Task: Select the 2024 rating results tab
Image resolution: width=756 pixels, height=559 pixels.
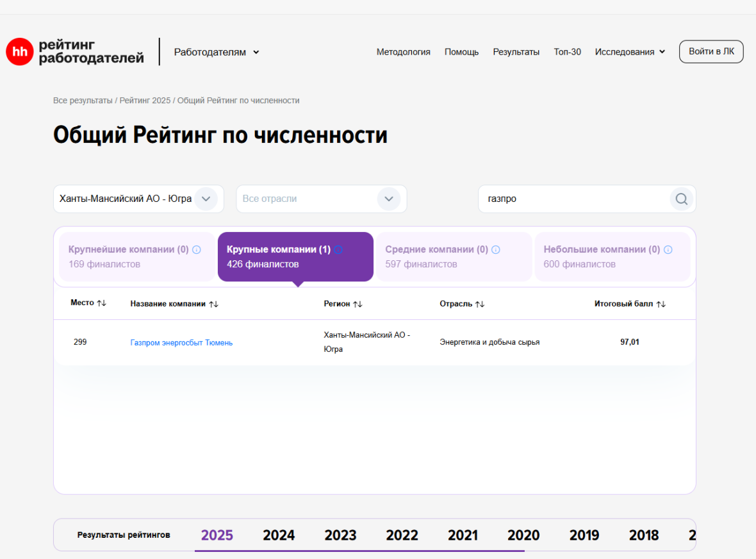Action: [279, 535]
